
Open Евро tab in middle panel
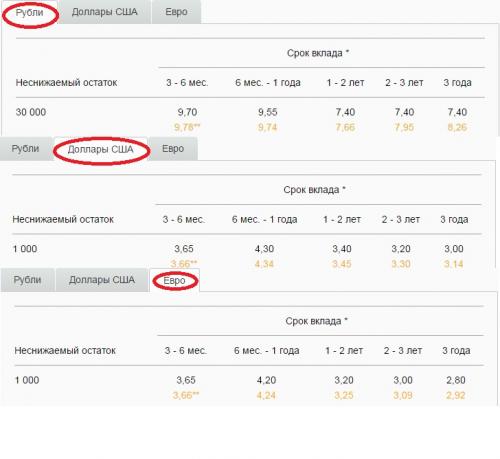tap(173, 149)
